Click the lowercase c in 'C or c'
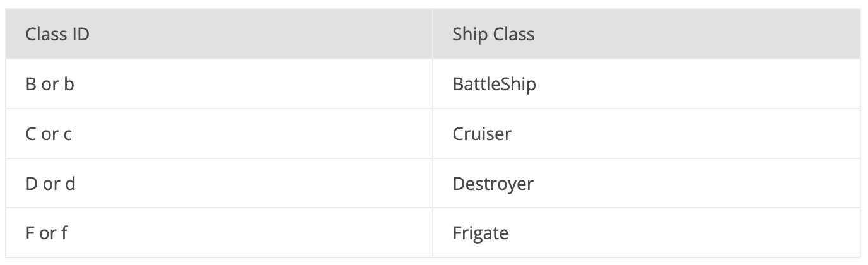The height and width of the screenshot is (265, 868). [67, 134]
